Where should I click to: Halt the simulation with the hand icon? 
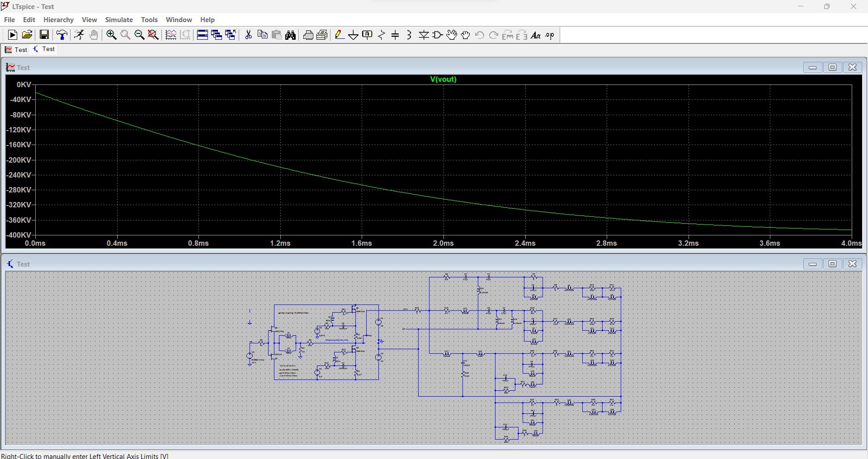(x=94, y=35)
